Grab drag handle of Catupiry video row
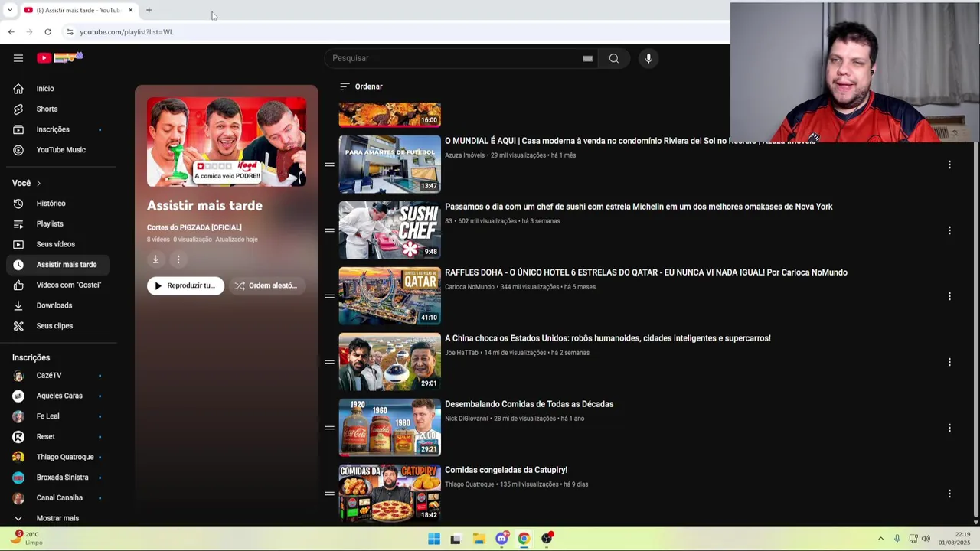This screenshot has width=980, height=551. (x=329, y=494)
